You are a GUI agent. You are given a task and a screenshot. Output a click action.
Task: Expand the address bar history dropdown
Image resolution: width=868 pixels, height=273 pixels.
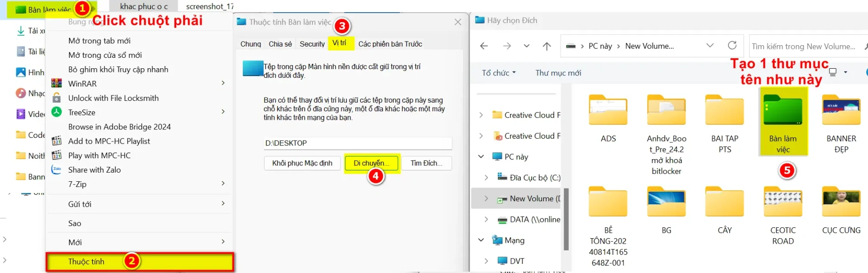(x=710, y=46)
